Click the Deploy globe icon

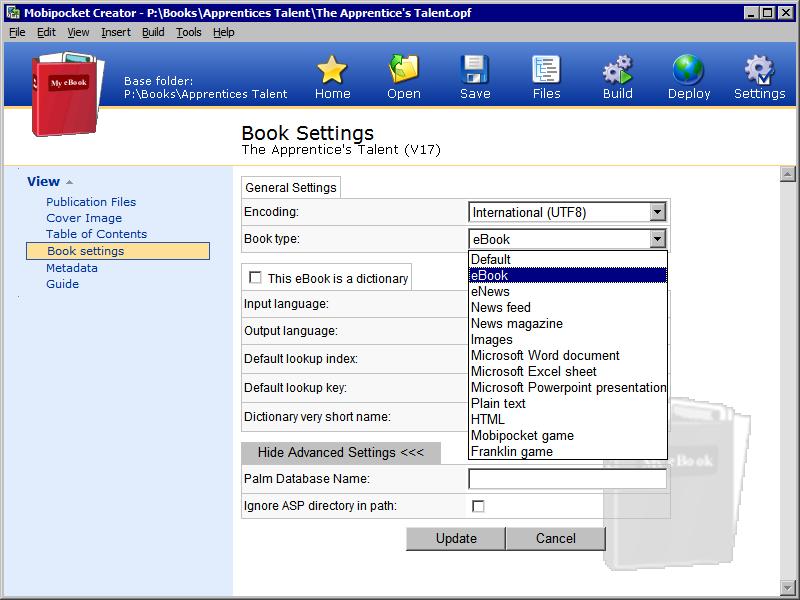click(688, 69)
